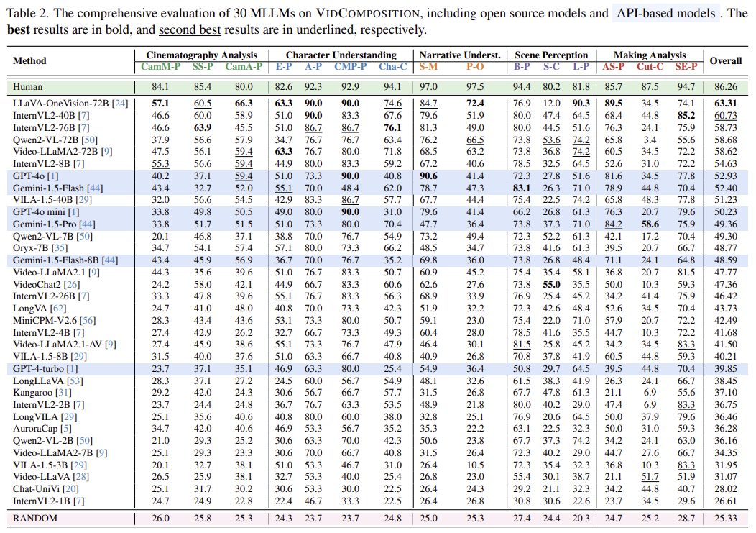Click citation [56] beside MiniCPM-V2.6

[88, 321]
